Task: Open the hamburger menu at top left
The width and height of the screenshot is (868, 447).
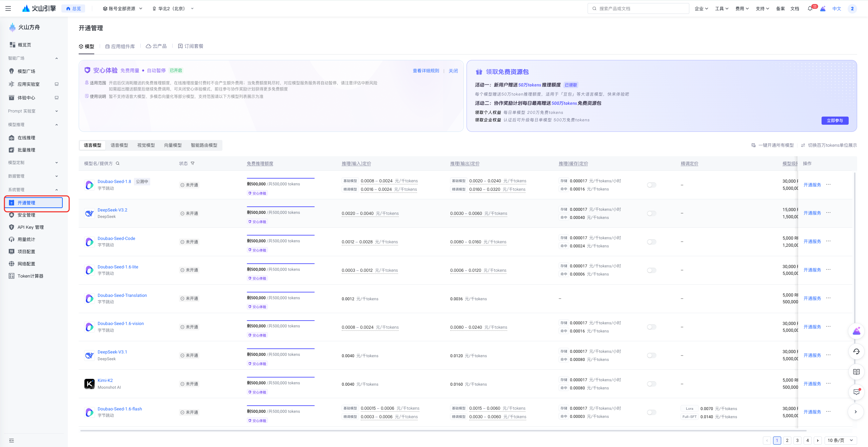Action: coord(8,8)
